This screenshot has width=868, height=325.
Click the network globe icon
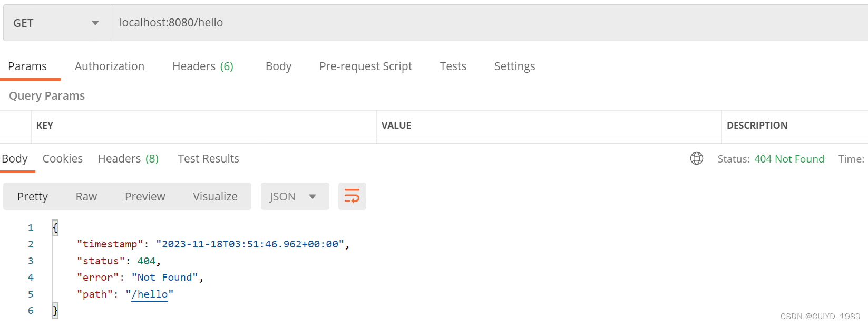tap(697, 158)
